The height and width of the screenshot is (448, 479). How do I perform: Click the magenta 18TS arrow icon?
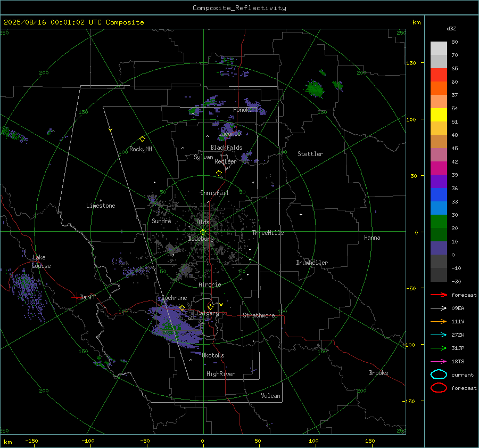pyautogui.click(x=439, y=362)
